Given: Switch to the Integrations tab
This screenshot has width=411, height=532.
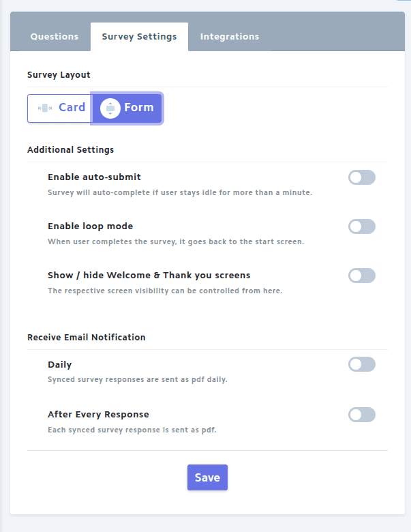Looking at the screenshot, I should [x=230, y=37].
